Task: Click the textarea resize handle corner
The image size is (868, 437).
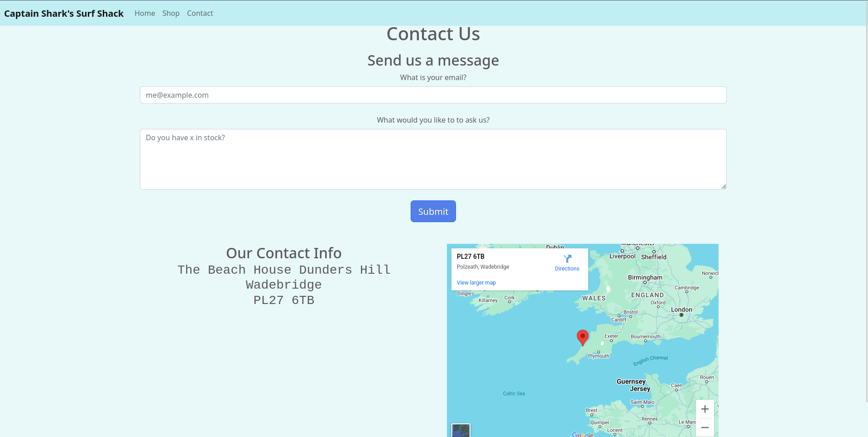Action: (724, 186)
